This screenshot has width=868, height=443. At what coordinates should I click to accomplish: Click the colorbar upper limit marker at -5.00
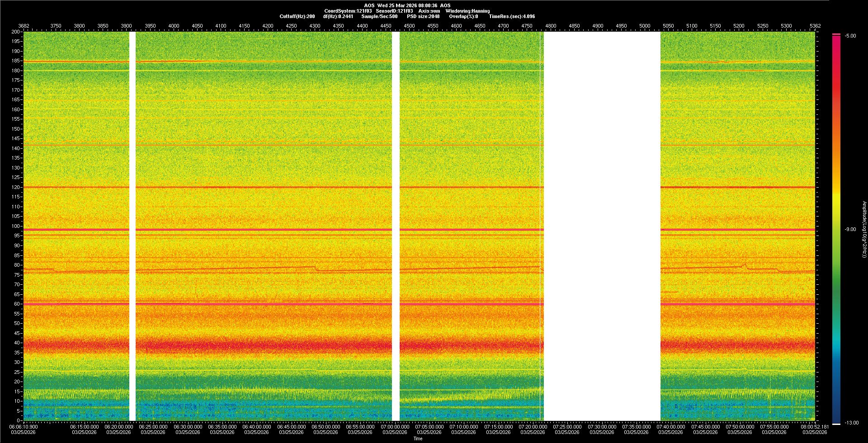pos(836,34)
